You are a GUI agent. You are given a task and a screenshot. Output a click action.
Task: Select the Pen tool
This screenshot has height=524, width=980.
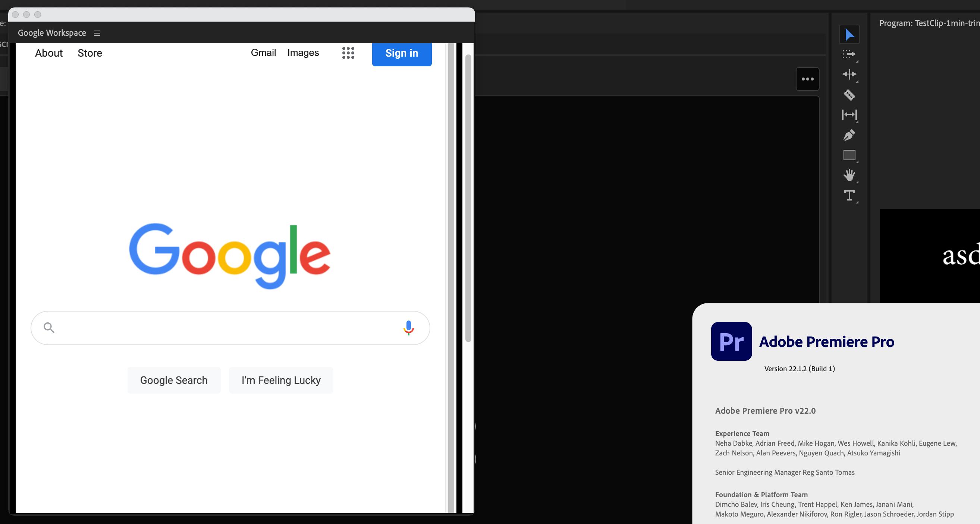tap(849, 135)
